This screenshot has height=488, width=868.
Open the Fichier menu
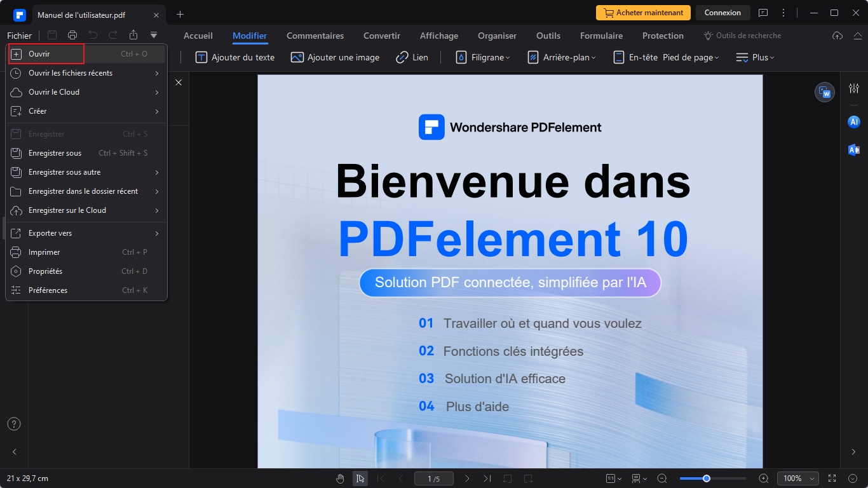tap(19, 36)
